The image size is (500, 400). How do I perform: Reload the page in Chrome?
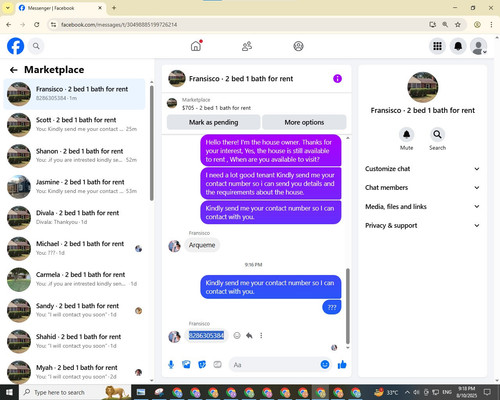pyautogui.click(x=37, y=24)
